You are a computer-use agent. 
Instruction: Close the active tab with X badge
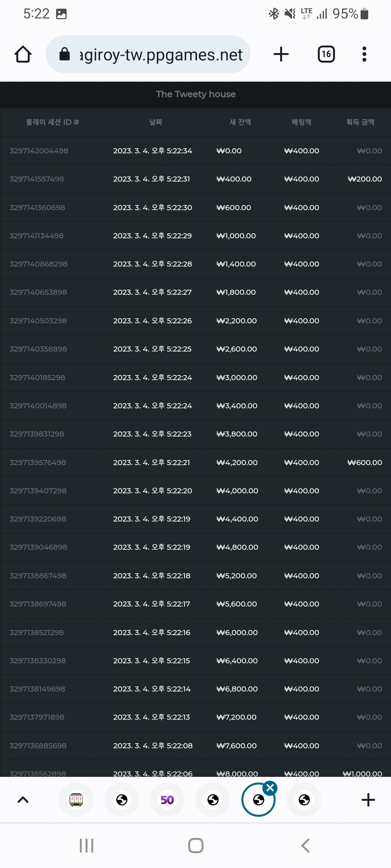(x=270, y=788)
